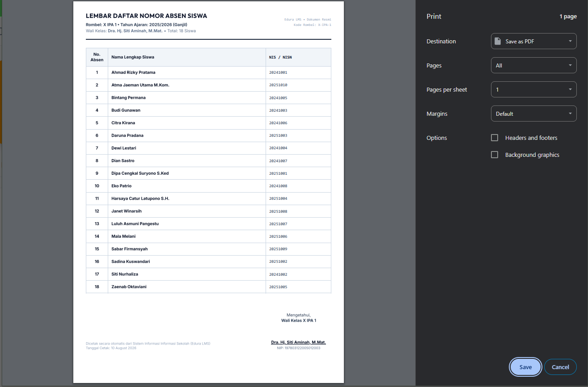Click the No. Absen column header

pos(97,57)
